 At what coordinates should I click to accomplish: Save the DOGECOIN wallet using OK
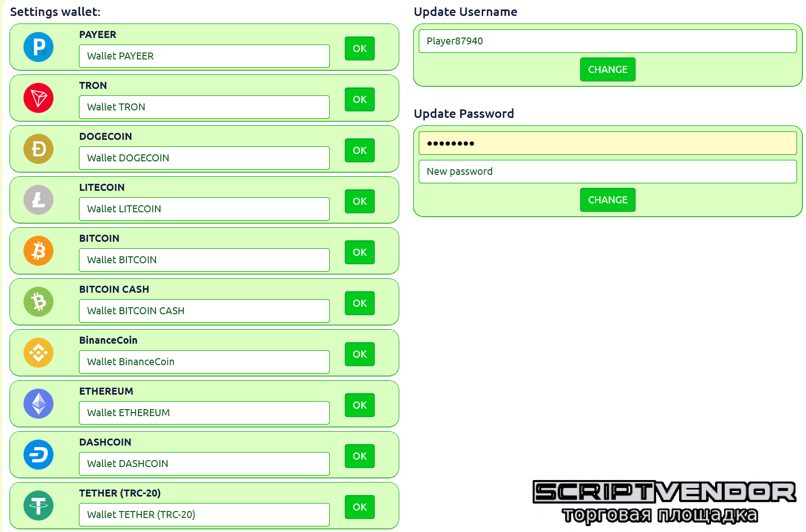360,150
